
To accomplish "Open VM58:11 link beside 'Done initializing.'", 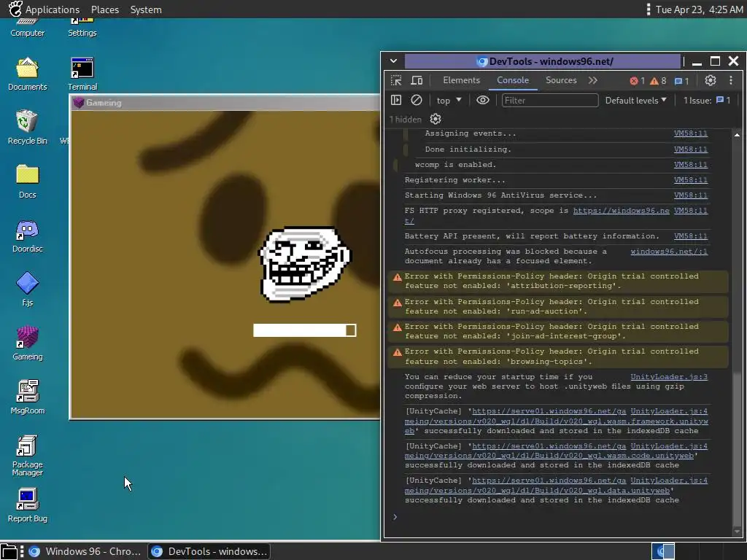I will tap(690, 149).
